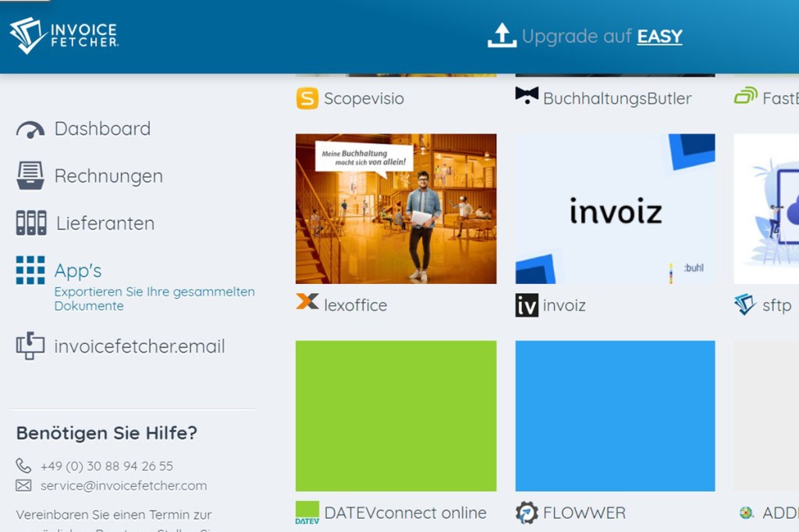Click the BuchhaltungsButler bow tie icon
Screen dimensions: 799x532
coord(527,96)
